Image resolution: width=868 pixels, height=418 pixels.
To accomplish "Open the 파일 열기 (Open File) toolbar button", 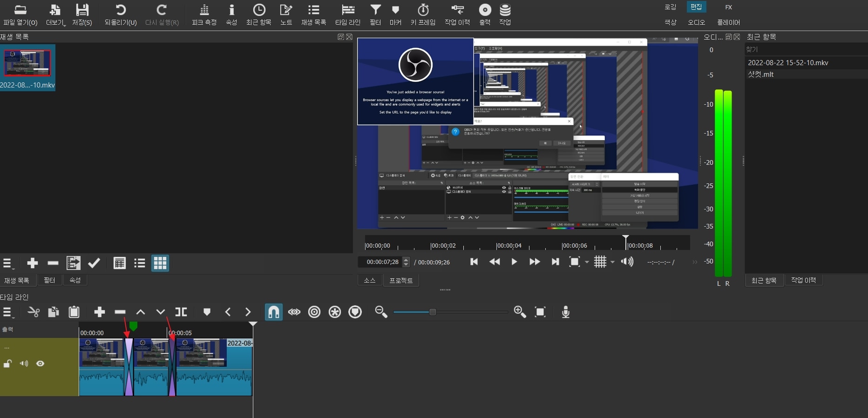I will coord(20,15).
